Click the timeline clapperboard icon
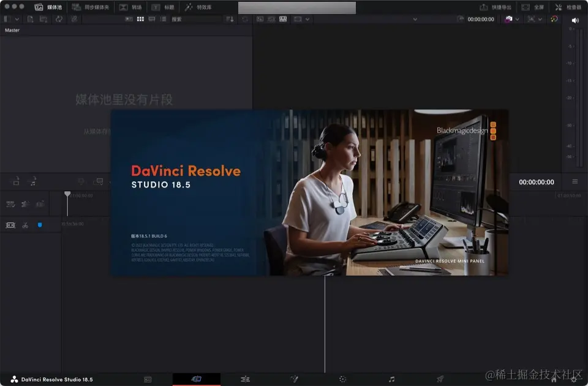Viewport: 588px width, 386px height. [25, 204]
